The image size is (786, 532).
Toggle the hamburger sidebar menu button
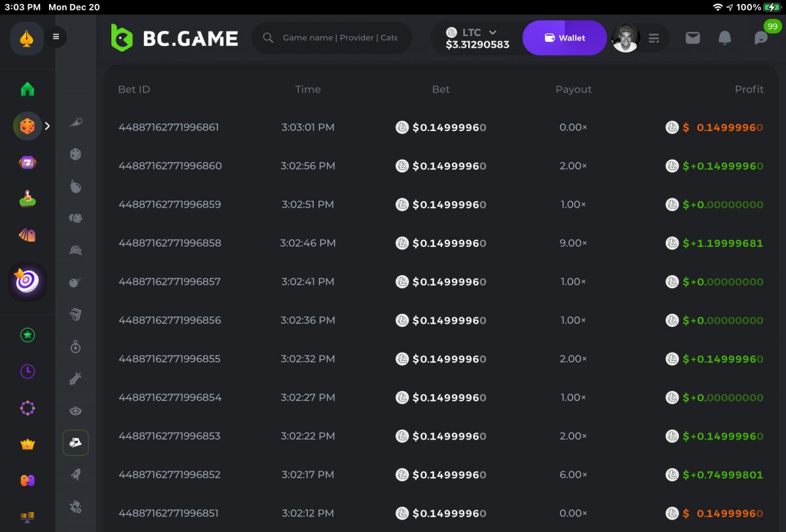[56, 37]
